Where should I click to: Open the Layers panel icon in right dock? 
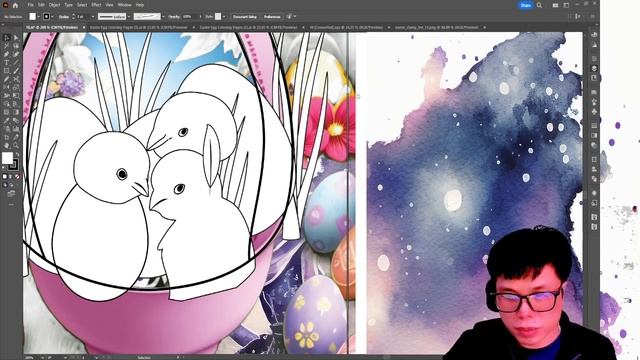click(594, 68)
